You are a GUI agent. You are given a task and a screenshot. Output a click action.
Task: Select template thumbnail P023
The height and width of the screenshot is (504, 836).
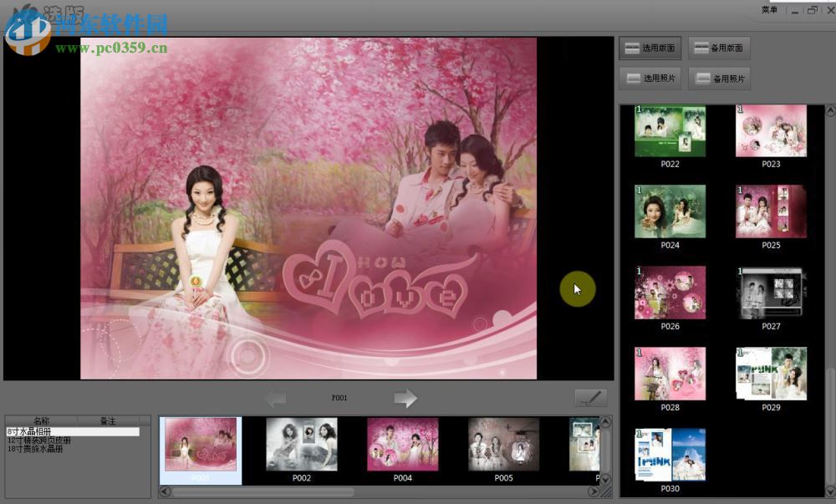coord(771,131)
